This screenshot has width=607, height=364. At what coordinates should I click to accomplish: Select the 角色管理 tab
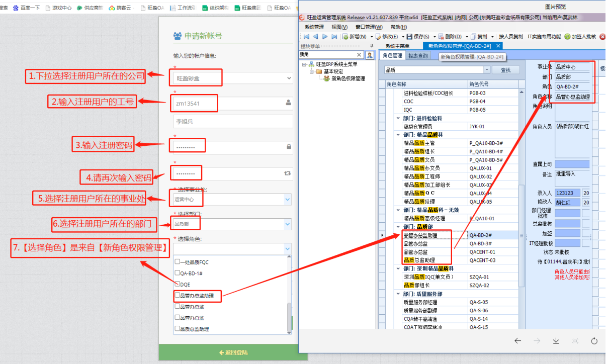[x=392, y=56]
